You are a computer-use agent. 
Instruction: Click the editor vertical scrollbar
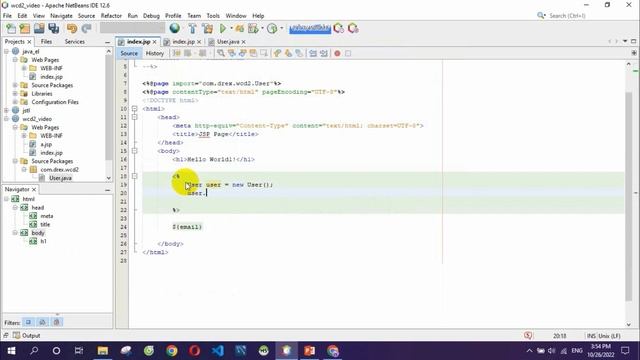coord(629,196)
